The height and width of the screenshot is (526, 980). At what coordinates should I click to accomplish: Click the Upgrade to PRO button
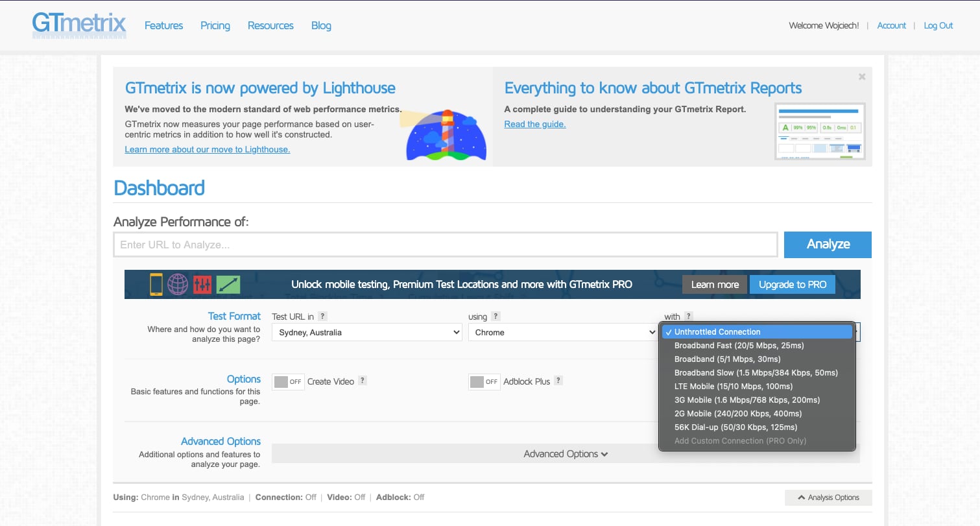point(793,284)
